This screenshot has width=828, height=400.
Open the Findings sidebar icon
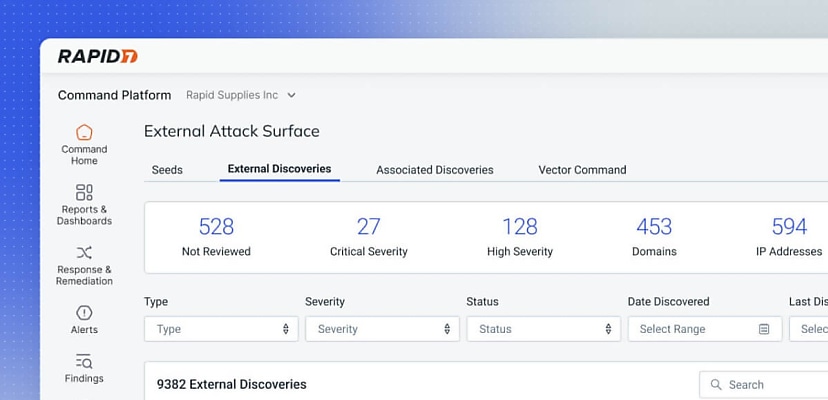coord(84,361)
